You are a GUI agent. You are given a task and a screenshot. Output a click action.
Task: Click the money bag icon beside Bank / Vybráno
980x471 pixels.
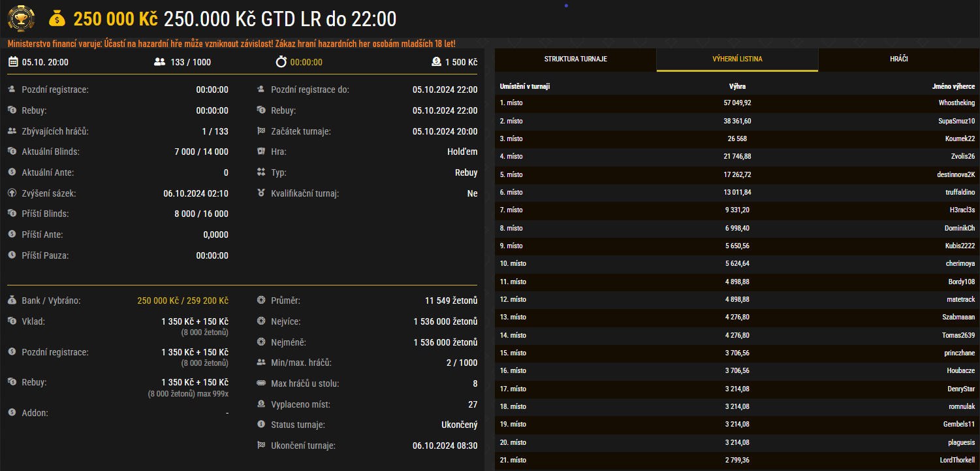tap(12, 300)
